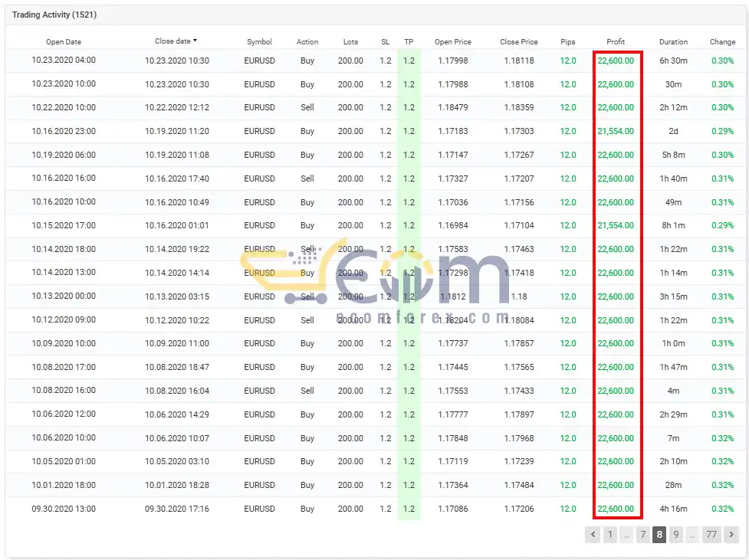Click Trading Activity (1521) title
This screenshot has width=749, height=560.
54,15
